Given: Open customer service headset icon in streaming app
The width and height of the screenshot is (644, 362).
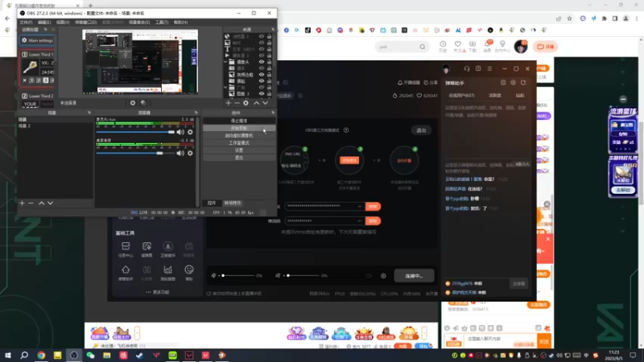Looking at the screenshot, I should (x=467, y=68).
